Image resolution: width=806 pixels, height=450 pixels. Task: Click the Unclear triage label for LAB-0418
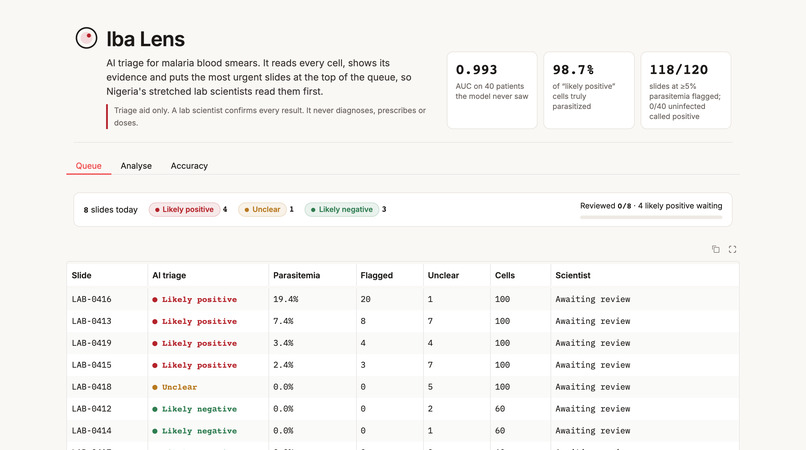pos(174,387)
